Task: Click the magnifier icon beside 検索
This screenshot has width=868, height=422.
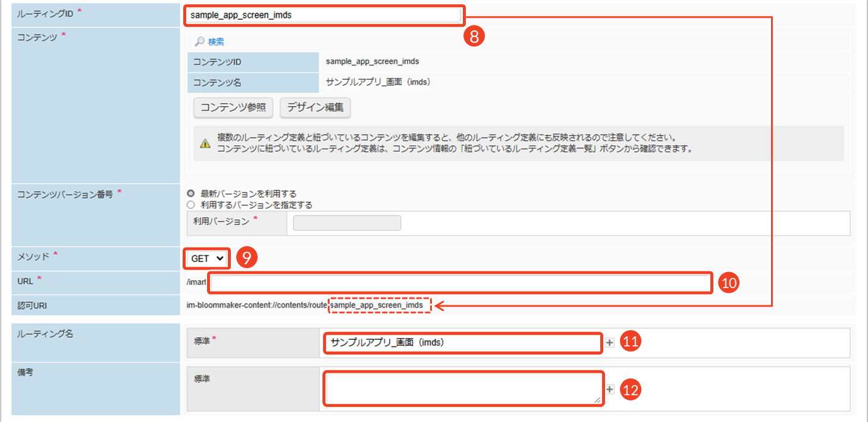Action: tap(199, 42)
